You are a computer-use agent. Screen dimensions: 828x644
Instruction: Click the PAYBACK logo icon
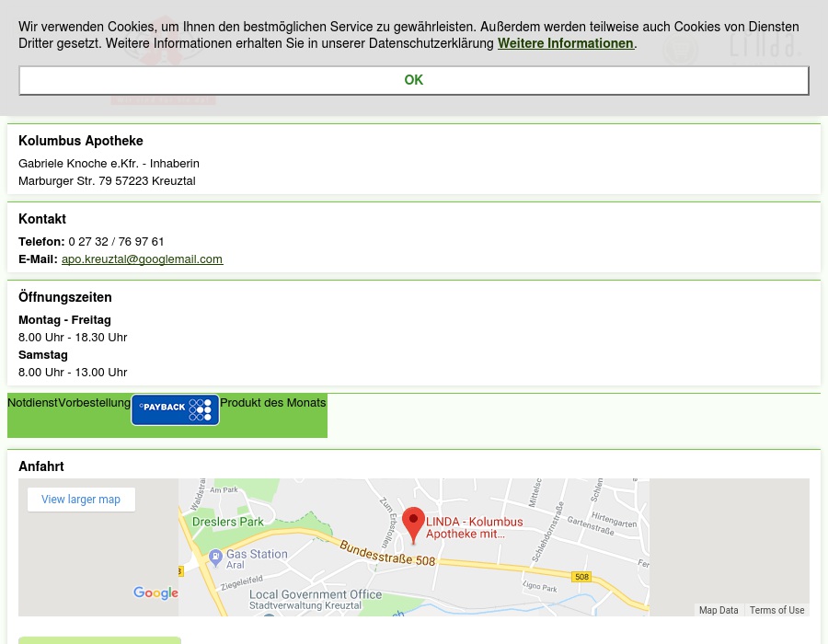[175, 409]
